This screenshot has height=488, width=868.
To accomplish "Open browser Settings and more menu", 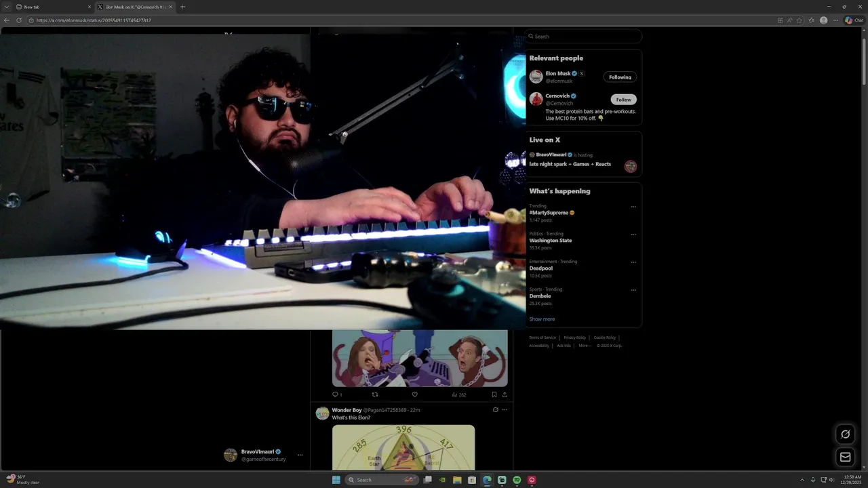I will (x=835, y=20).
